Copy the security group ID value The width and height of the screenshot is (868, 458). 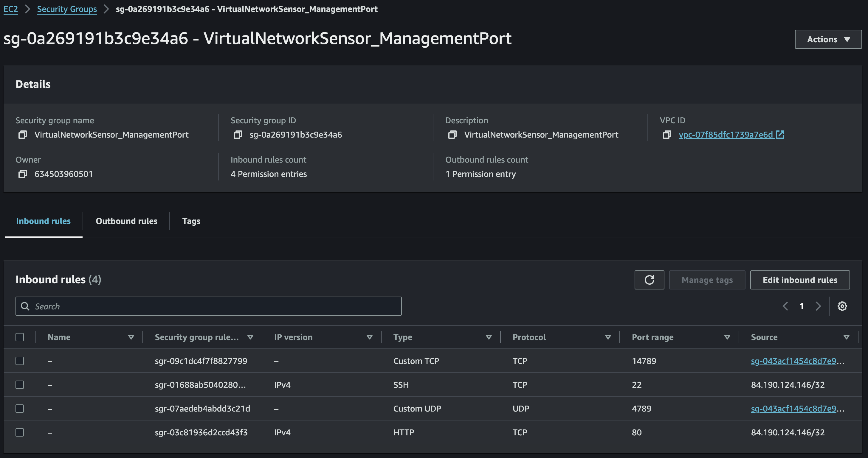click(x=238, y=135)
